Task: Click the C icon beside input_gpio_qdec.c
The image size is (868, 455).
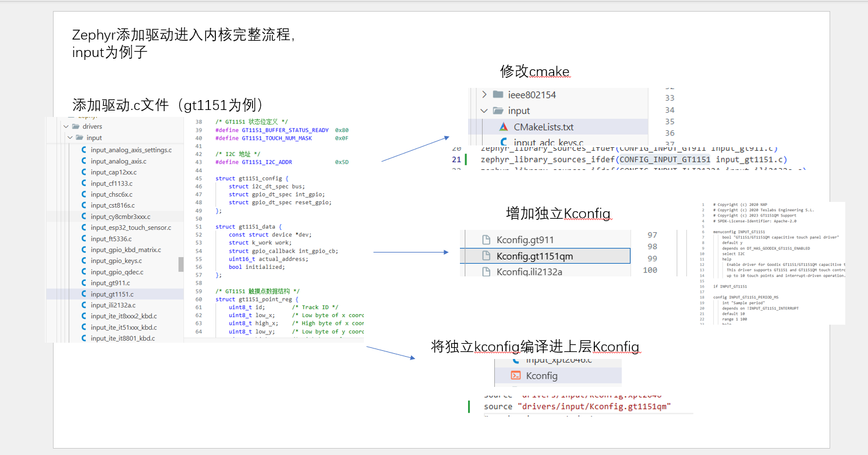Action: tap(85, 272)
